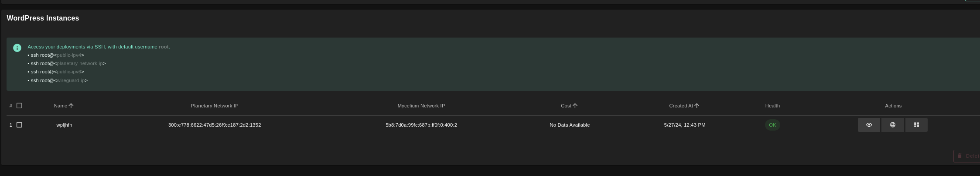
Task: Click the Actions column header
Action: click(893, 106)
